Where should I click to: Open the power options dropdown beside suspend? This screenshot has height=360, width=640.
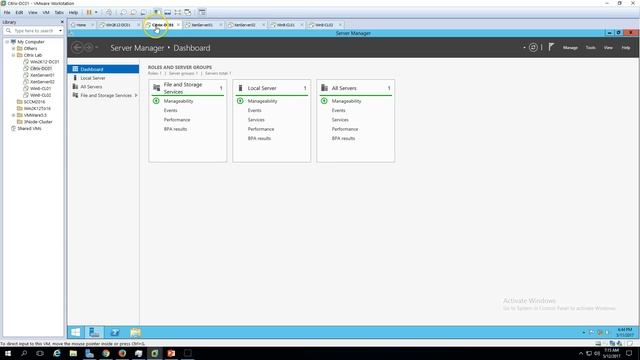point(96,12)
